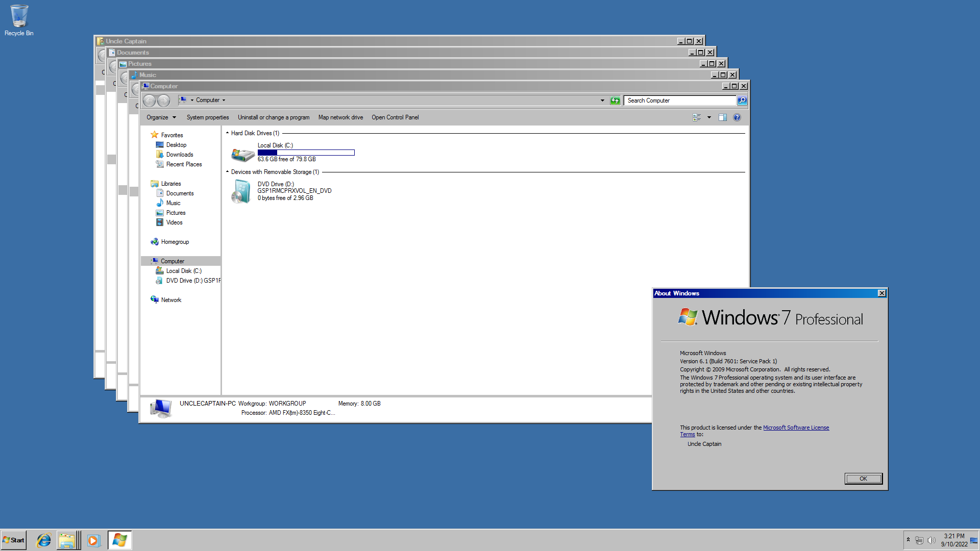Open the Local Disk (C:) drive
The width and height of the screenshot is (980, 551).
(x=275, y=145)
